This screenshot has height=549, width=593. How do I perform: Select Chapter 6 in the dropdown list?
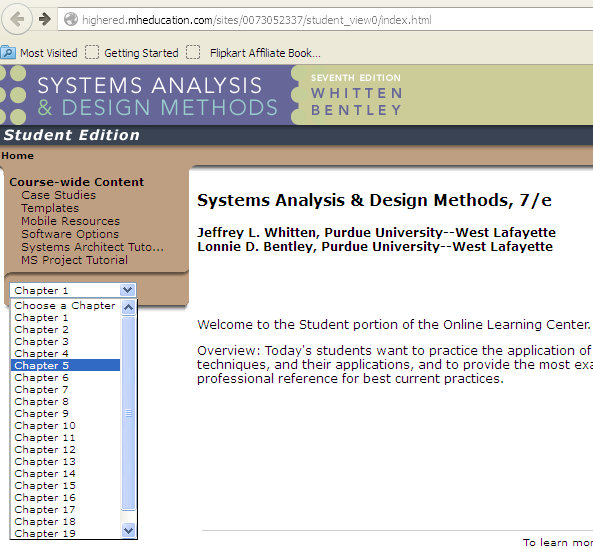[65, 377]
